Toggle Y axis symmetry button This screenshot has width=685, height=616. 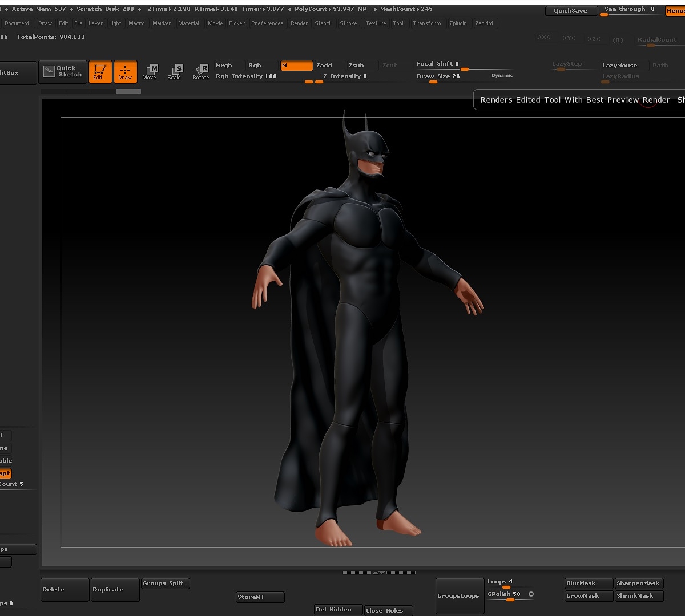click(569, 38)
